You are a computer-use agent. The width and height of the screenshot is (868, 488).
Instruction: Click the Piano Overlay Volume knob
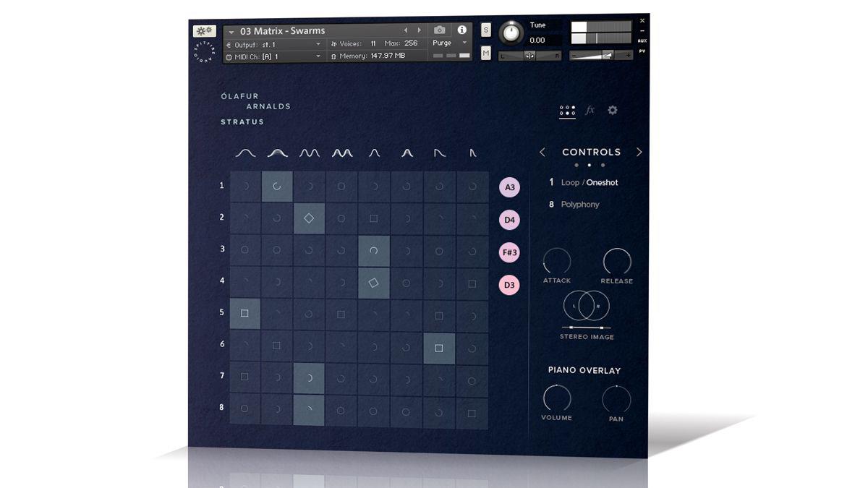(x=557, y=398)
